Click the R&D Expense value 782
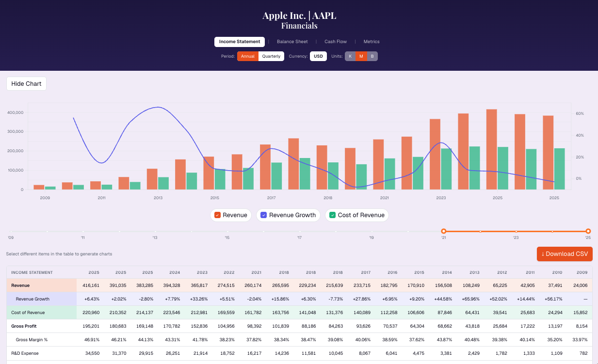Viewport: 598px width, 364px height. 583,353
